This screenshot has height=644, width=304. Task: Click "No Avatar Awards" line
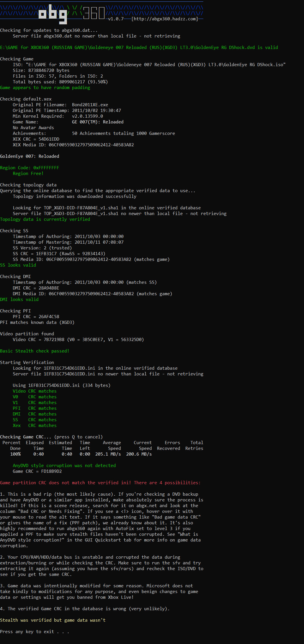click(x=33, y=128)
